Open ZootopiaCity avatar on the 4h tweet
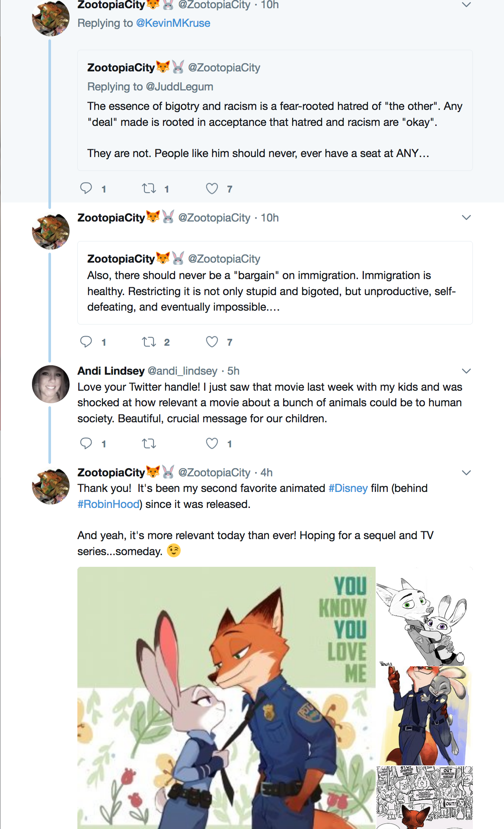This screenshot has height=829, width=504. [51, 486]
